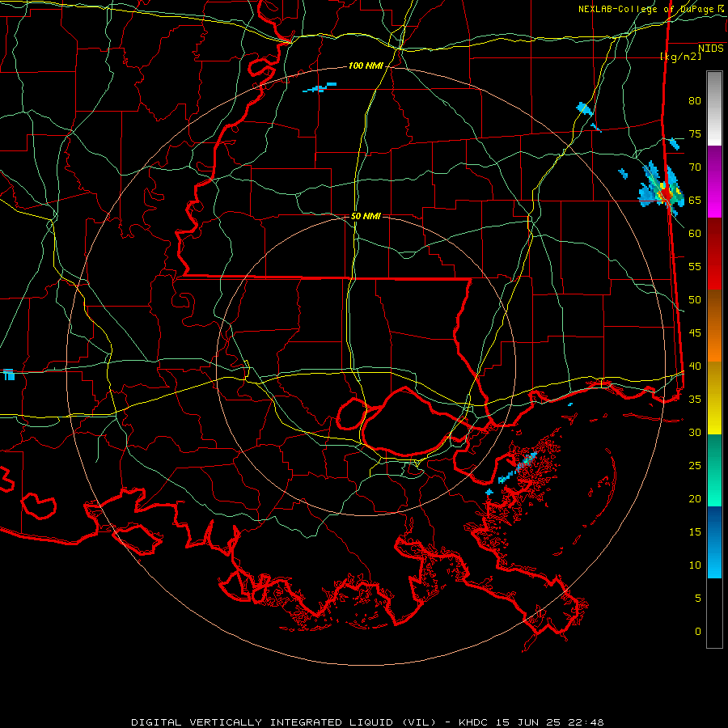Pick the green segment of the color bar

[x=714, y=470]
